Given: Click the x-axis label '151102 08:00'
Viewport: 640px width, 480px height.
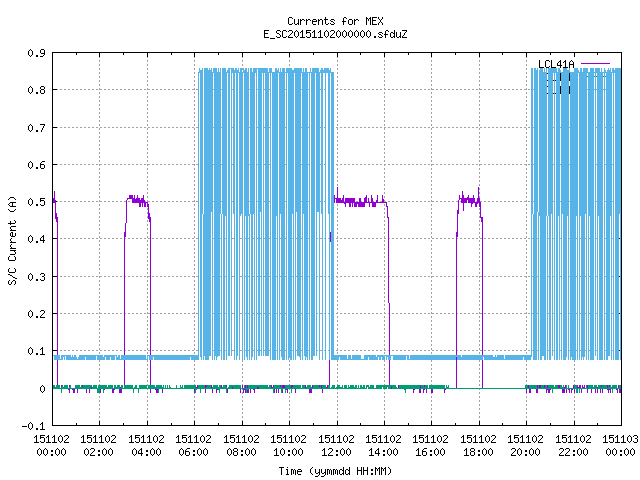Looking at the screenshot, I should 241,446.
